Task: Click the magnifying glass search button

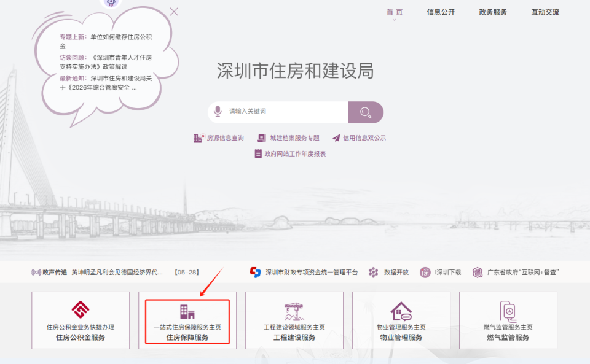Action: click(x=366, y=112)
